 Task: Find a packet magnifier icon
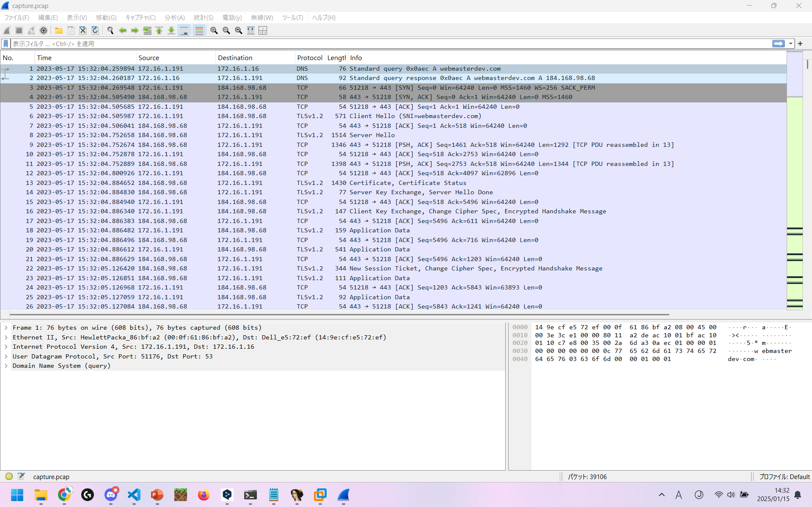point(110,30)
